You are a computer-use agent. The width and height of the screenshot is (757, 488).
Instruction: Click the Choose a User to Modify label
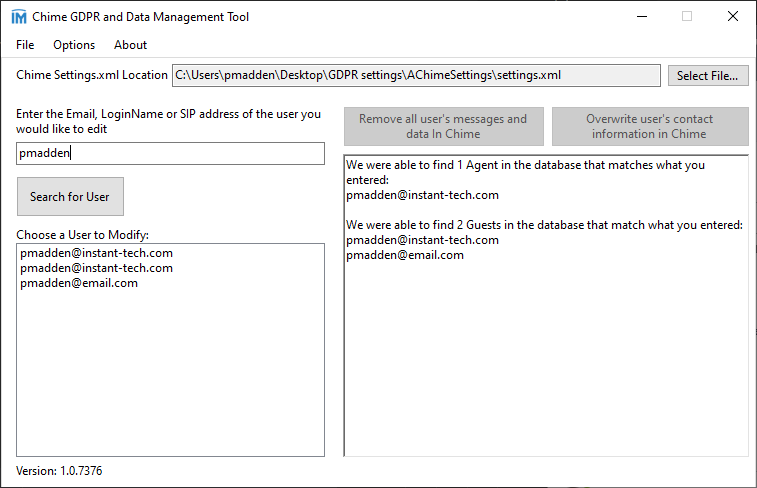[82, 234]
